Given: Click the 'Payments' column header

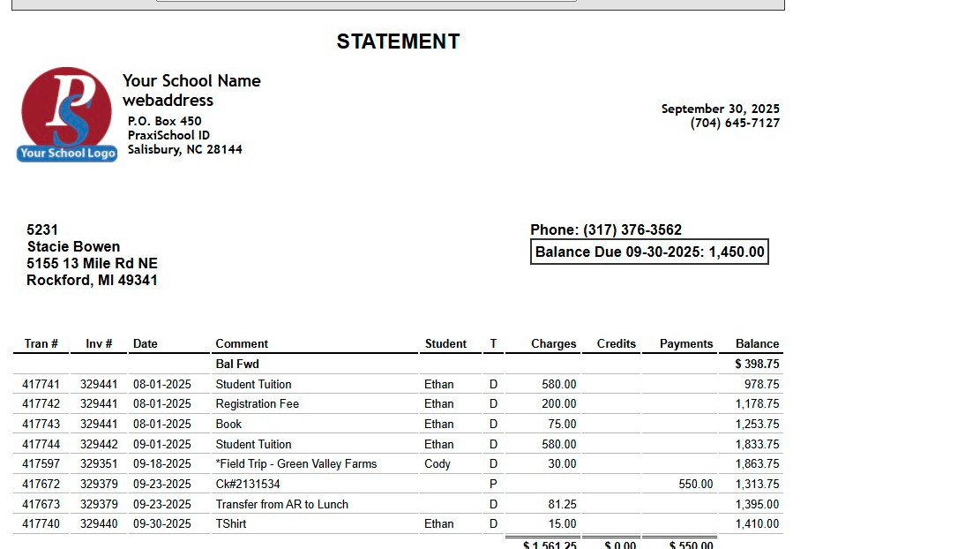Looking at the screenshot, I should (x=686, y=344).
